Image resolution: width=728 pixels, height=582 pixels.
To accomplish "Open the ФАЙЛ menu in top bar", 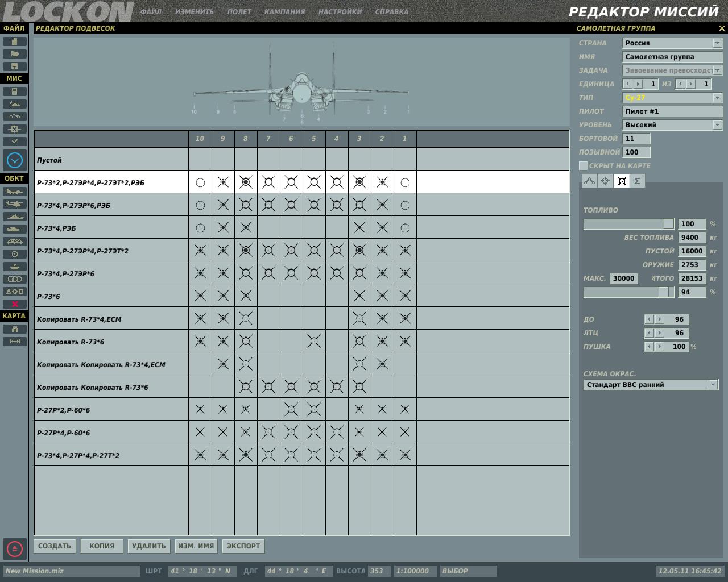I will [151, 11].
